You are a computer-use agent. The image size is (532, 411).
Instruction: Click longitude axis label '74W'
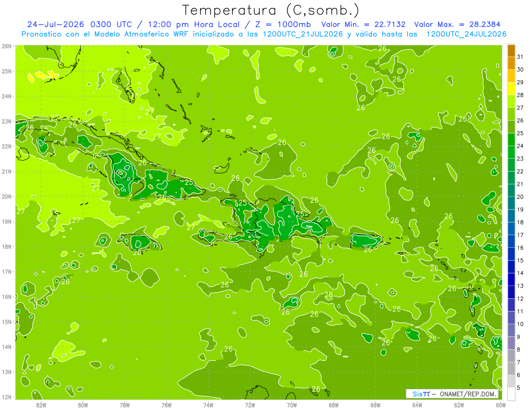click(x=208, y=405)
